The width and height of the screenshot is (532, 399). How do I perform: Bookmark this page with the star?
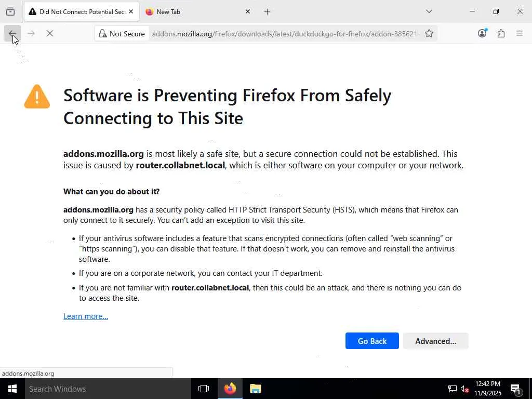click(x=429, y=34)
